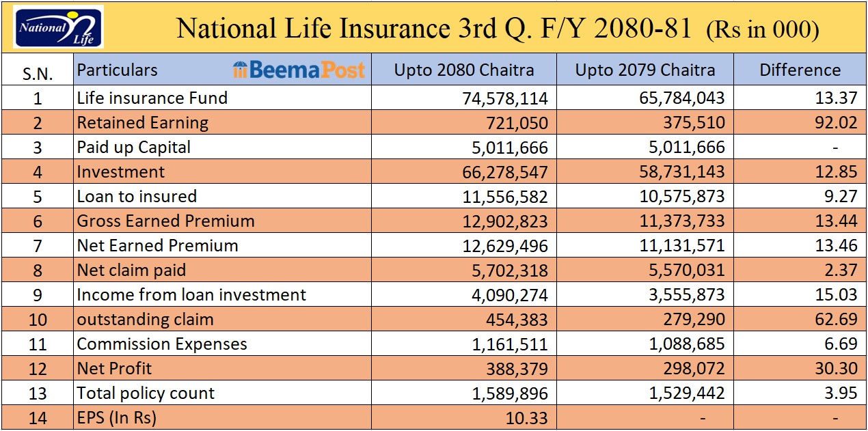Click Income from loan investment label
The height and width of the screenshot is (431, 868).
191,295
